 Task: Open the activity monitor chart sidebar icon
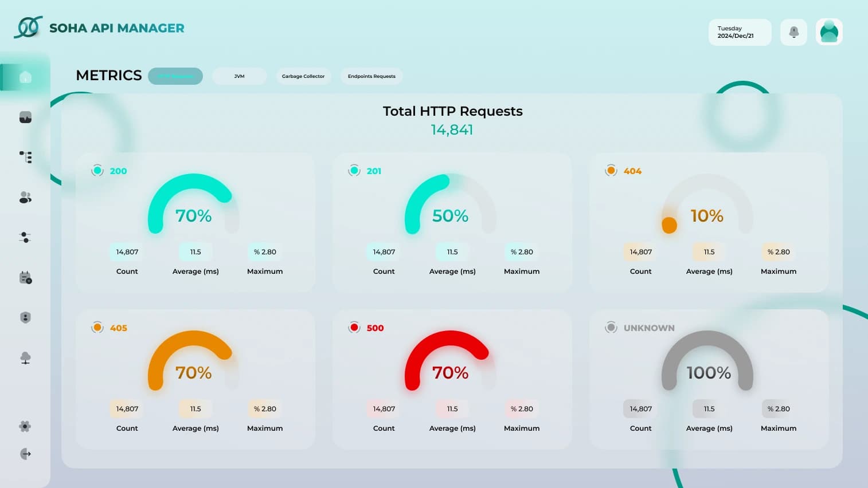(x=25, y=117)
